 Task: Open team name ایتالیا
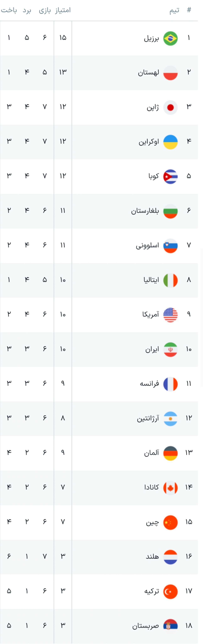point(151,280)
